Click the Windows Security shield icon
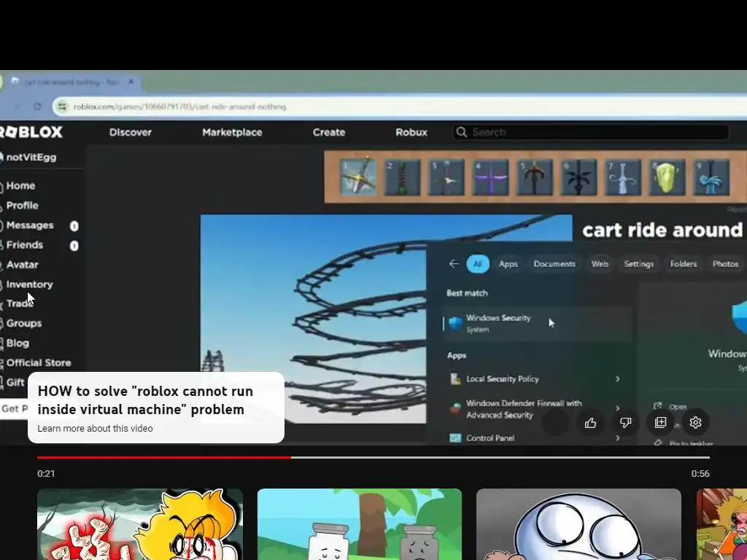Image resolution: width=747 pixels, height=560 pixels. pyautogui.click(x=455, y=323)
